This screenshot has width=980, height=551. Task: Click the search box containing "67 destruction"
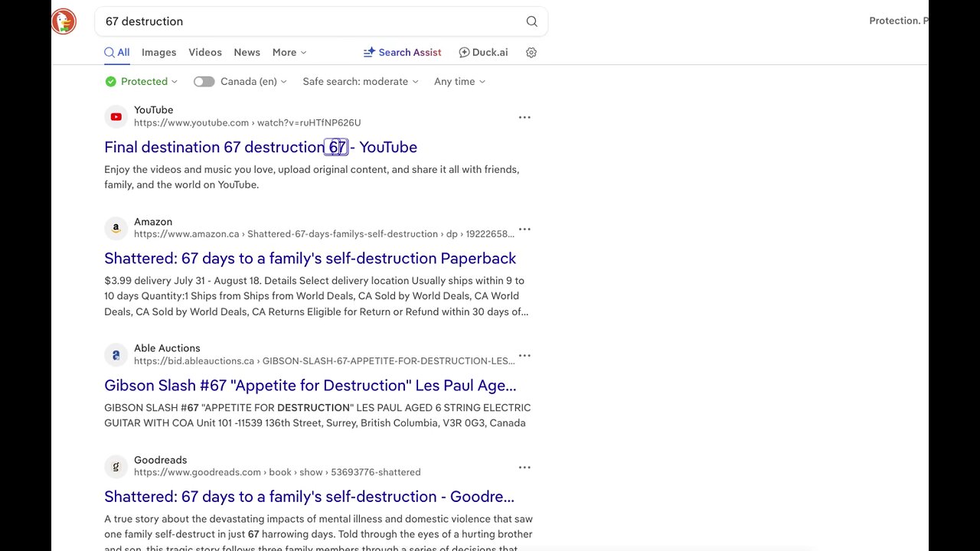click(306, 21)
